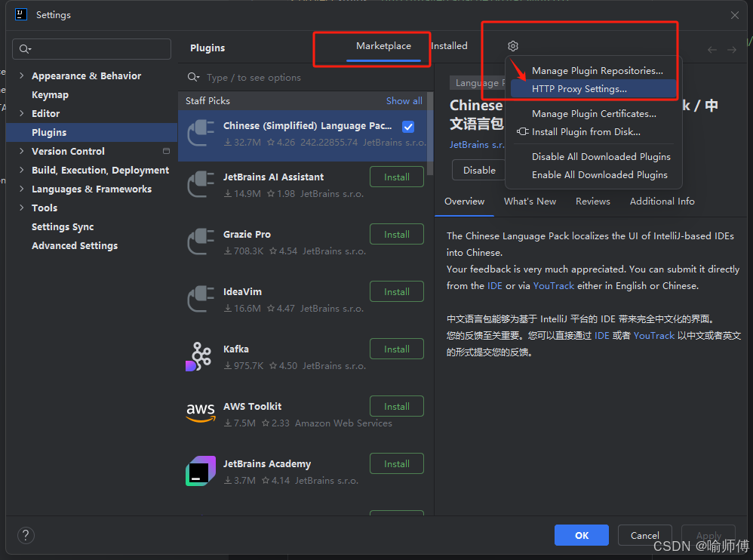
Task: Close the Settings dialog
Action: [735, 15]
